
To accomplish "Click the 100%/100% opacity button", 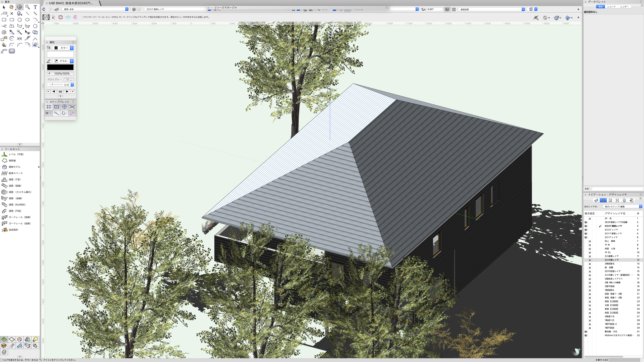I will (60, 74).
